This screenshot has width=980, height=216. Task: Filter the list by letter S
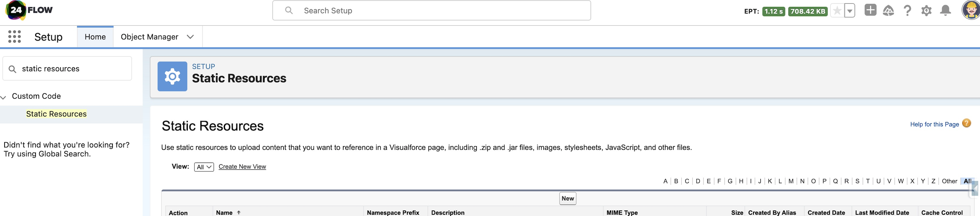[857, 181]
